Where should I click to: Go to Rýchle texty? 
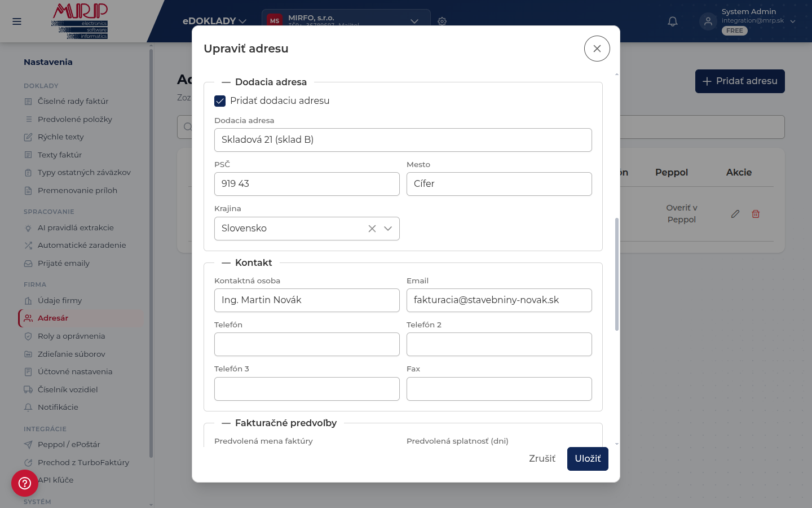[60, 137]
